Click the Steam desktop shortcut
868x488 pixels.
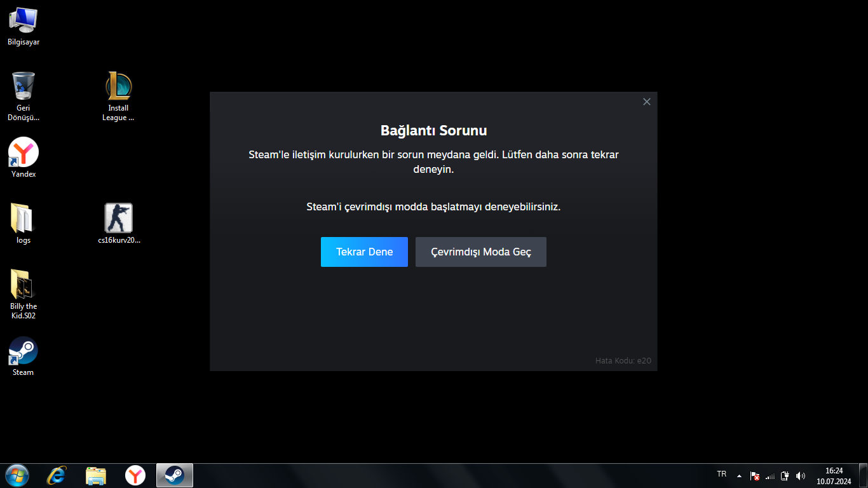tap(24, 356)
